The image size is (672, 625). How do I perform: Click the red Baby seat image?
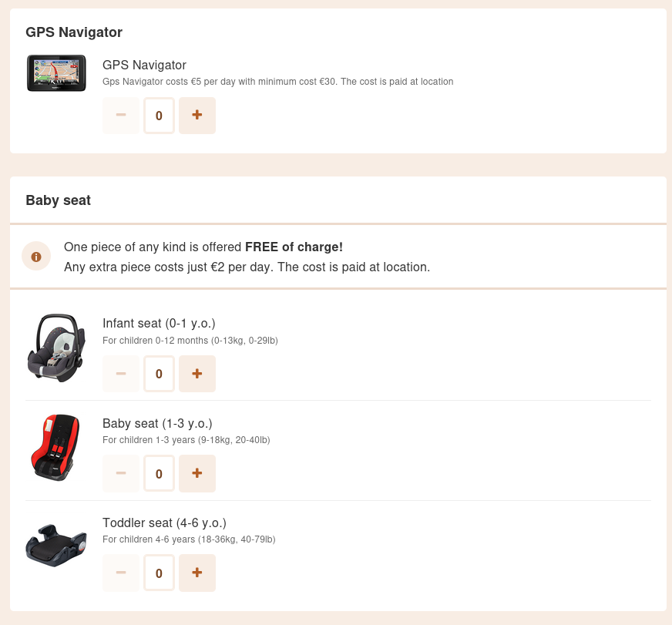pos(55,447)
